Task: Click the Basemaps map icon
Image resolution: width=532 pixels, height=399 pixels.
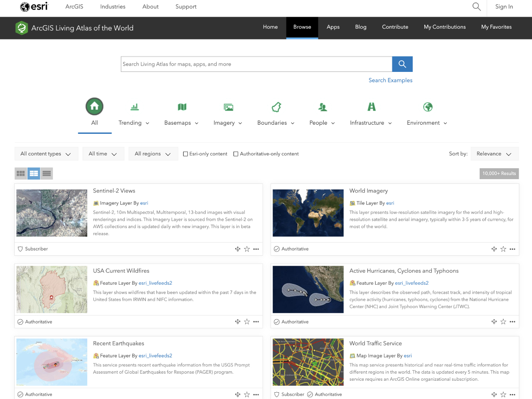Action: pyautogui.click(x=182, y=107)
